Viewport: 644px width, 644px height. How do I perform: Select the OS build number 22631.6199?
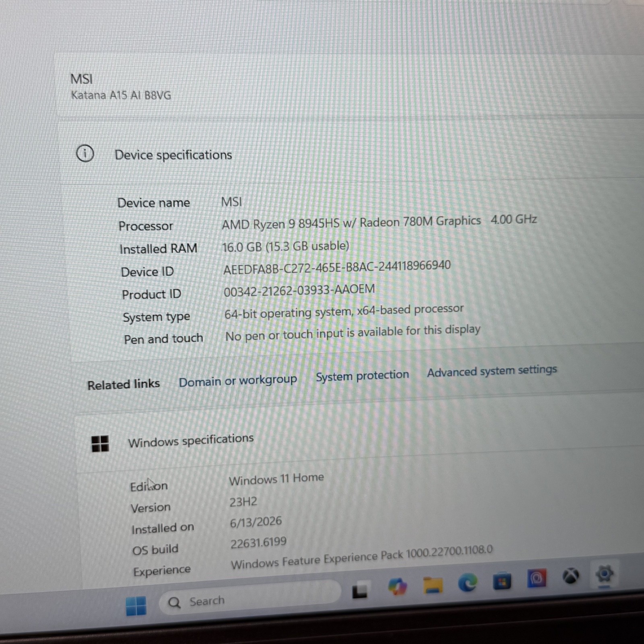coord(258,543)
